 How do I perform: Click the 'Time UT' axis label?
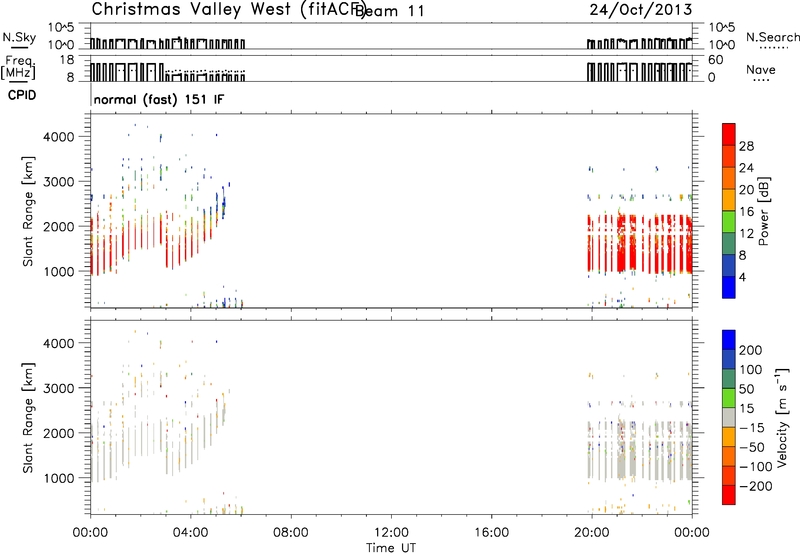click(391, 548)
